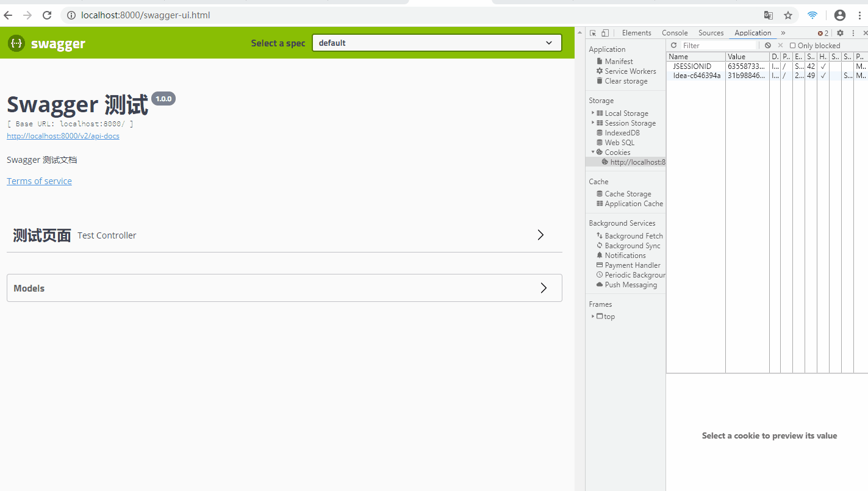Viewport: 868px width, 491px height.
Task: Click the browser address bar URL
Action: (x=145, y=15)
